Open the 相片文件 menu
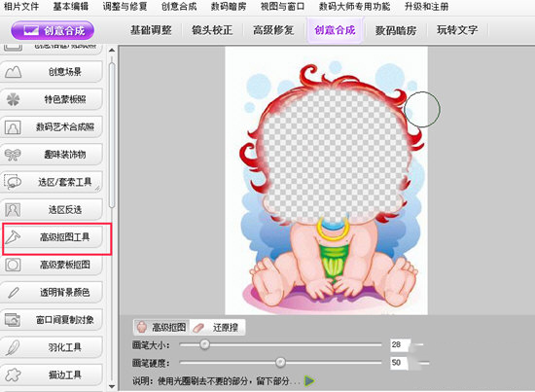 (x=21, y=7)
